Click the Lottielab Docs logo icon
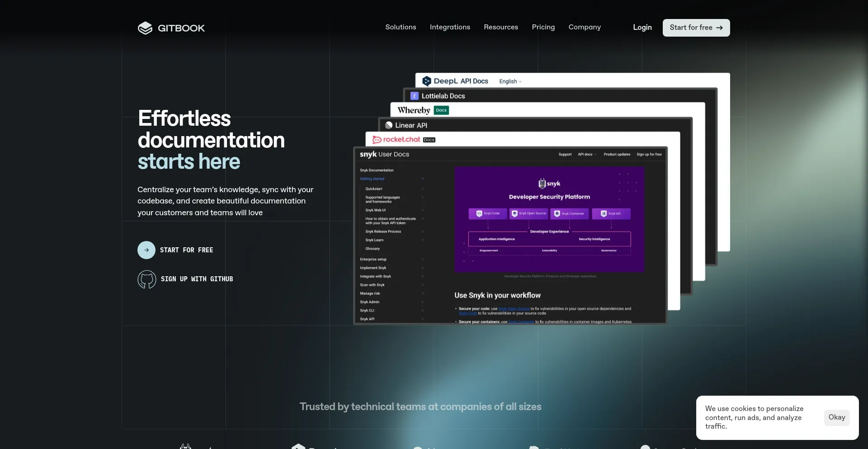Viewport: 868px width, 449px height. point(415,96)
